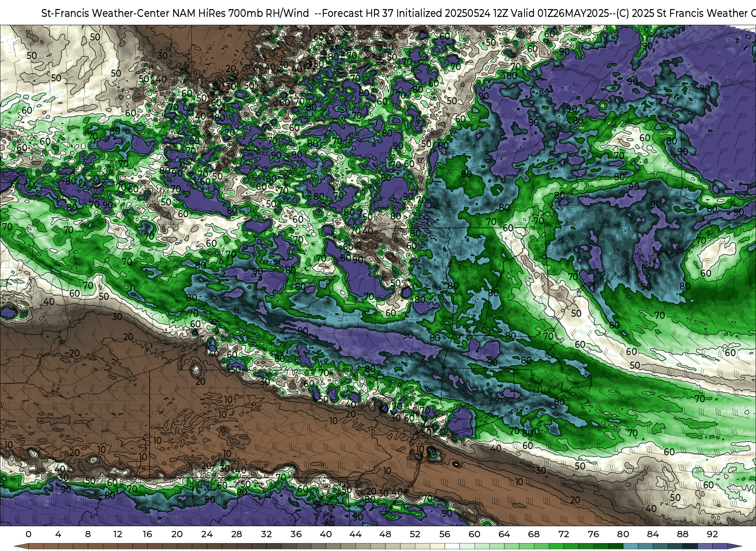The width and height of the screenshot is (756, 551).
Task: Click the colorbar tick label '44'
Action: pos(356,534)
